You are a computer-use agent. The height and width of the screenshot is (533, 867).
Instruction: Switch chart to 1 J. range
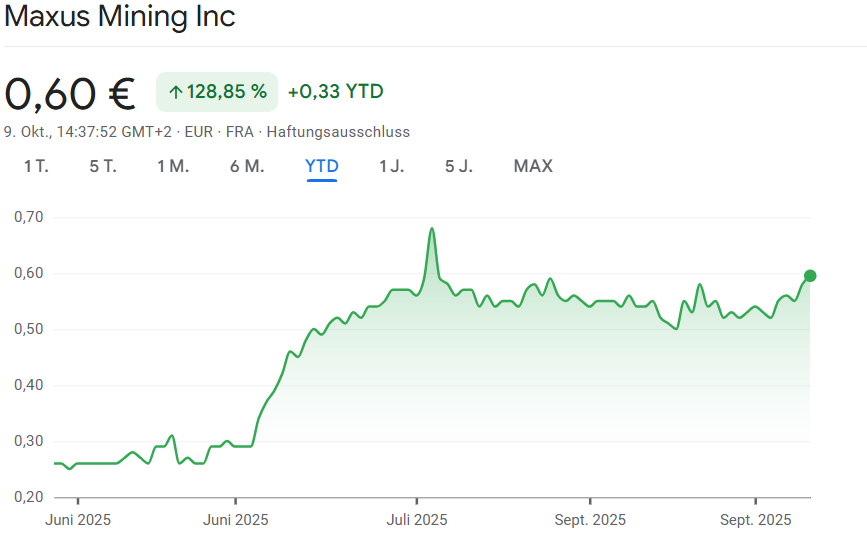391,166
